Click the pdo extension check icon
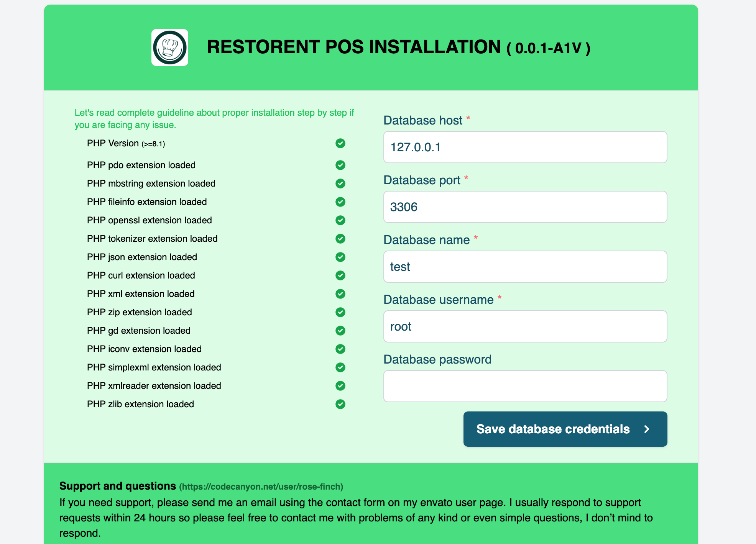This screenshot has width=756, height=544. pyautogui.click(x=340, y=165)
